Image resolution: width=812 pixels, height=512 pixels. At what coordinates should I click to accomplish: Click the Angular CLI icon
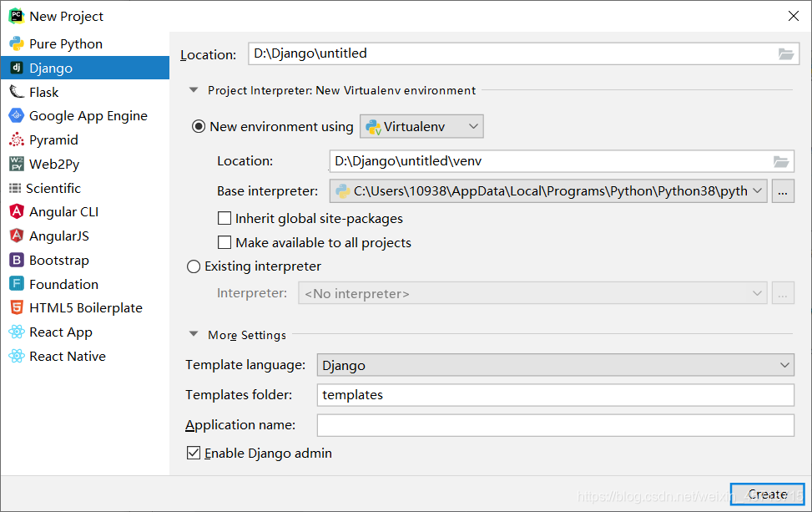[x=16, y=212]
